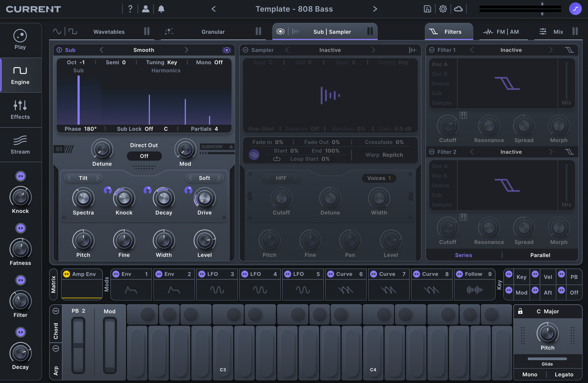588x383 pixels.
Task: Switch to the FM | AM tab
Action: point(507,32)
